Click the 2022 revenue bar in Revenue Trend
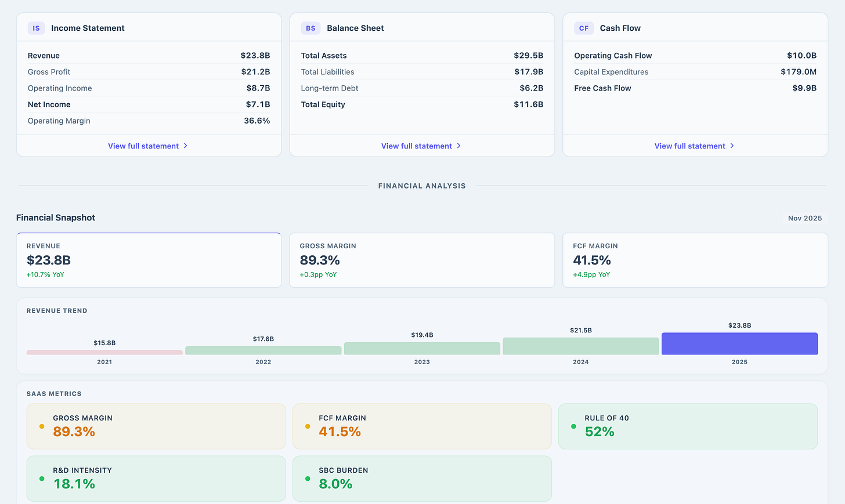 (x=263, y=350)
